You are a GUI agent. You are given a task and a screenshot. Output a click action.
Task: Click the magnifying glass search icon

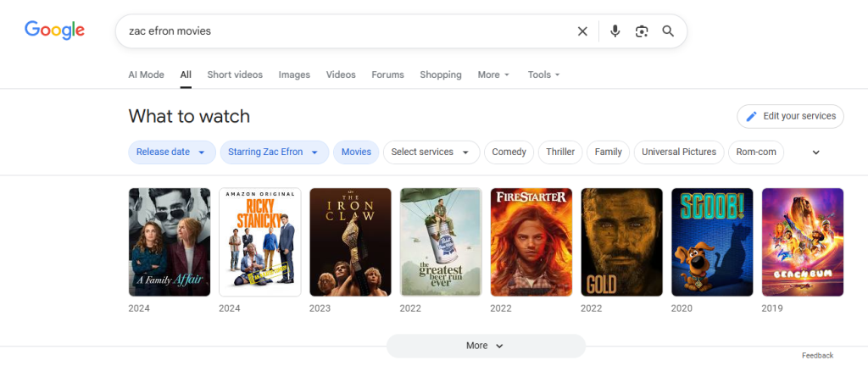click(x=668, y=31)
